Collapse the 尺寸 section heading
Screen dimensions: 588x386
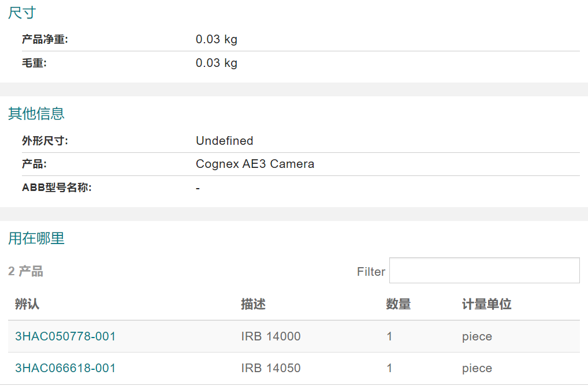point(22,13)
